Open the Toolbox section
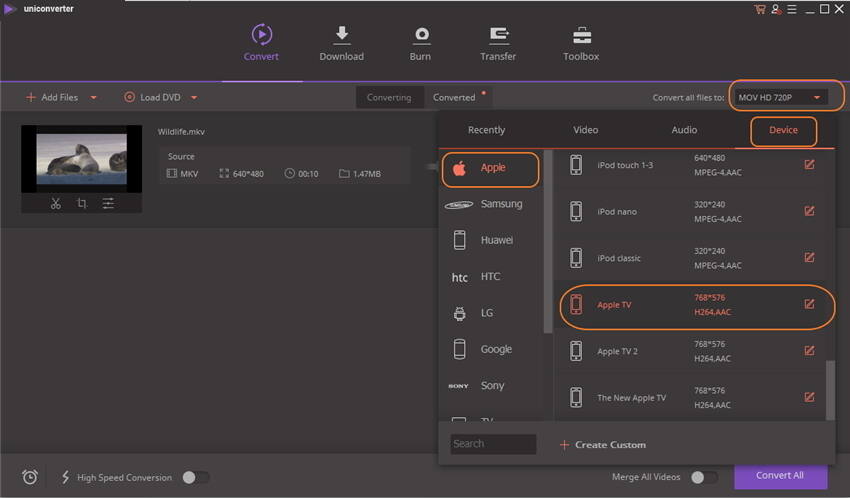Screen dimensions: 850x498 click(x=581, y=43)
